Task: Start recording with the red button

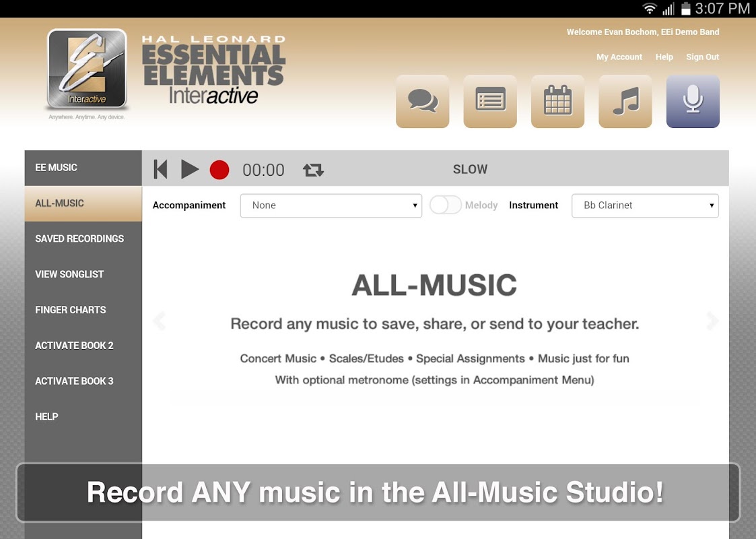Action: tap(219, 170)
